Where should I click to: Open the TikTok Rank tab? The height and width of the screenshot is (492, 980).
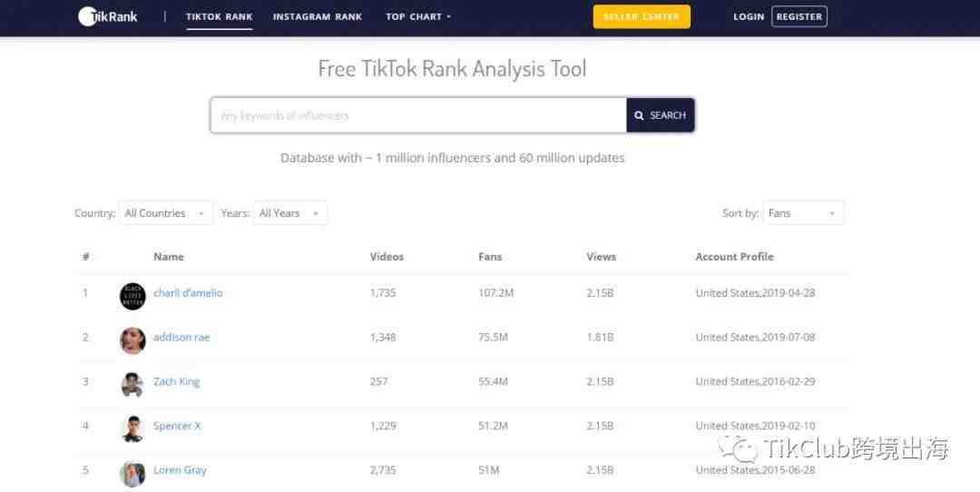coord(220,17)
